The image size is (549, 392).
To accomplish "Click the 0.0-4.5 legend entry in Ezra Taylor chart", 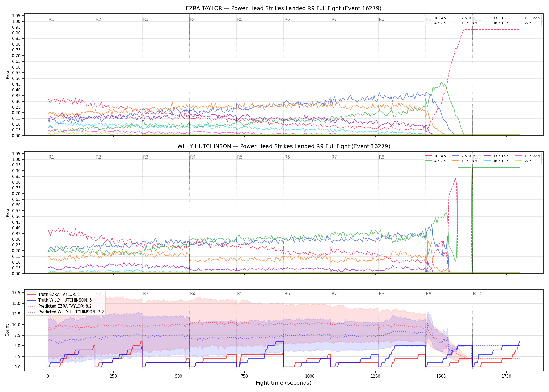I will (x=436, y=18).
